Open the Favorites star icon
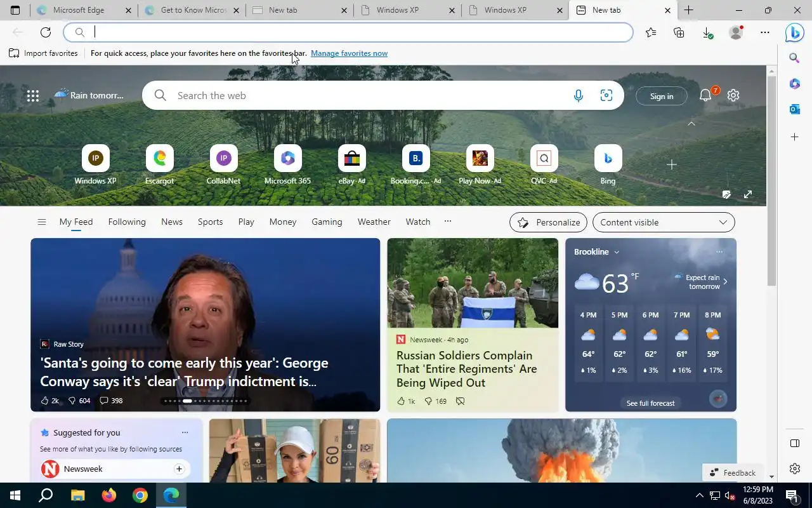This screenshot has height=508, width=812. (x=651, y=32)
